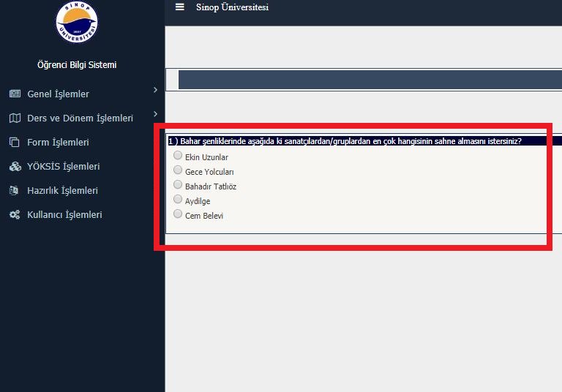Screen dimensions: 562x392
Task: Click the Form İşlemleri copy icon
Action: (x=15, y=143)
